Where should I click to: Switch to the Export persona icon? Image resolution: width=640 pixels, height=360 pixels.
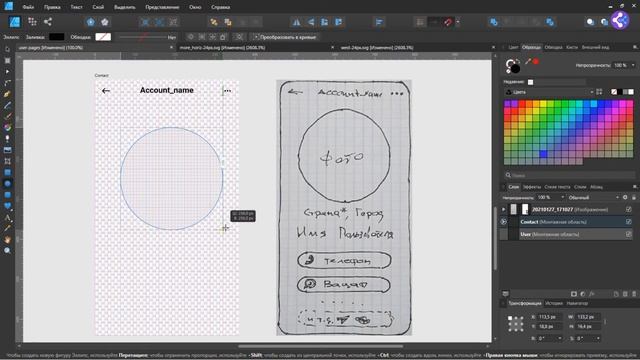coord(48,22)
